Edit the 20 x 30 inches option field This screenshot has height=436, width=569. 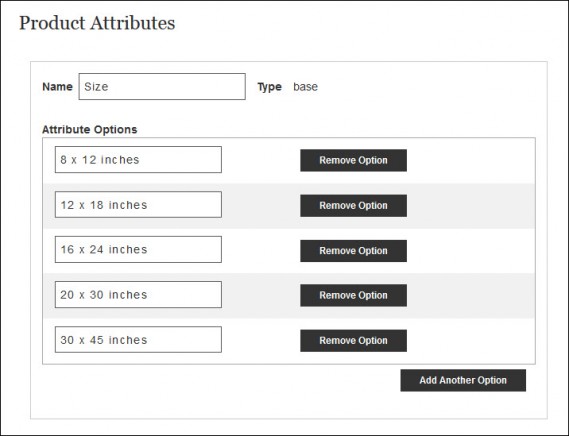[138, 294]
